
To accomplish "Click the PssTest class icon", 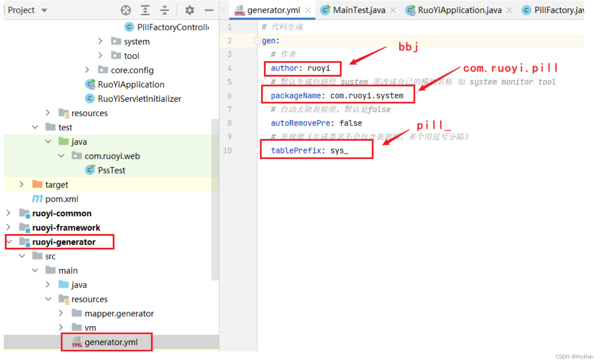I will click(90, 170).
